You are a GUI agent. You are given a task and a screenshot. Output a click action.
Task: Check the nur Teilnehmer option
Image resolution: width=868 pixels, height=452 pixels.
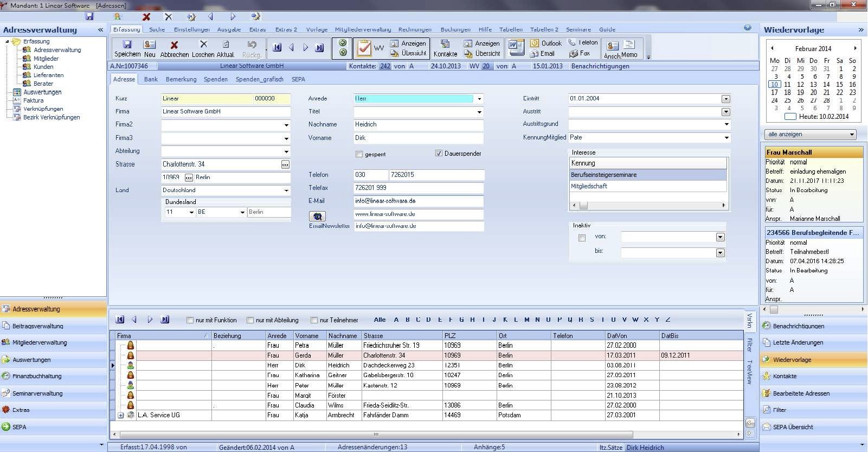[314, 320]
